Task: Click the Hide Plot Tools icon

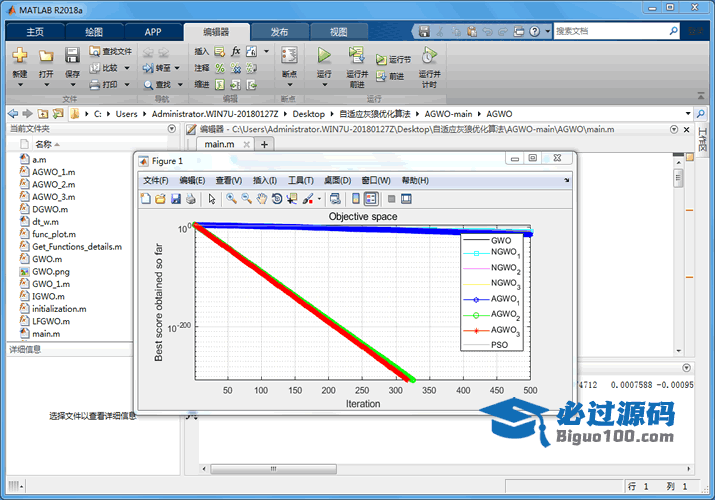Action: pyautogui.click(x=391, y=199)
